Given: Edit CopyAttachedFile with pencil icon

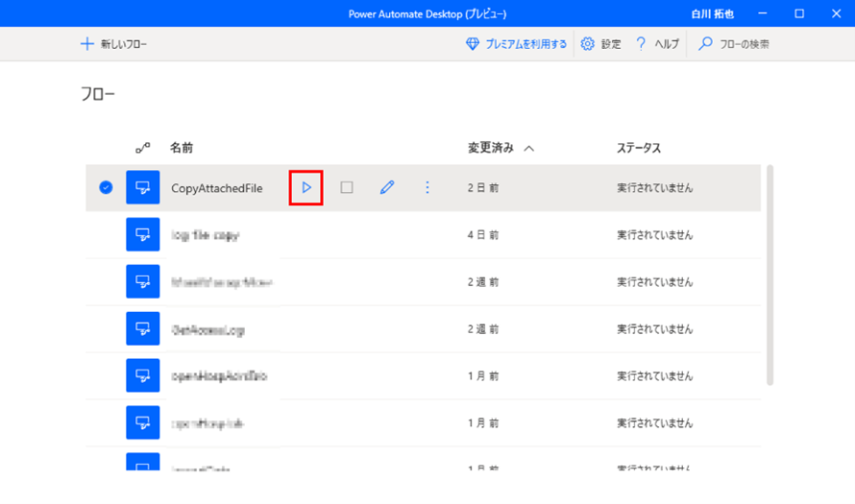Looking at the screenshot, I should 386,187.
